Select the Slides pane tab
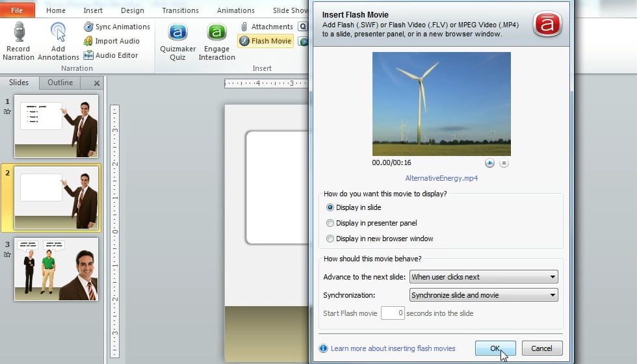 19,83
